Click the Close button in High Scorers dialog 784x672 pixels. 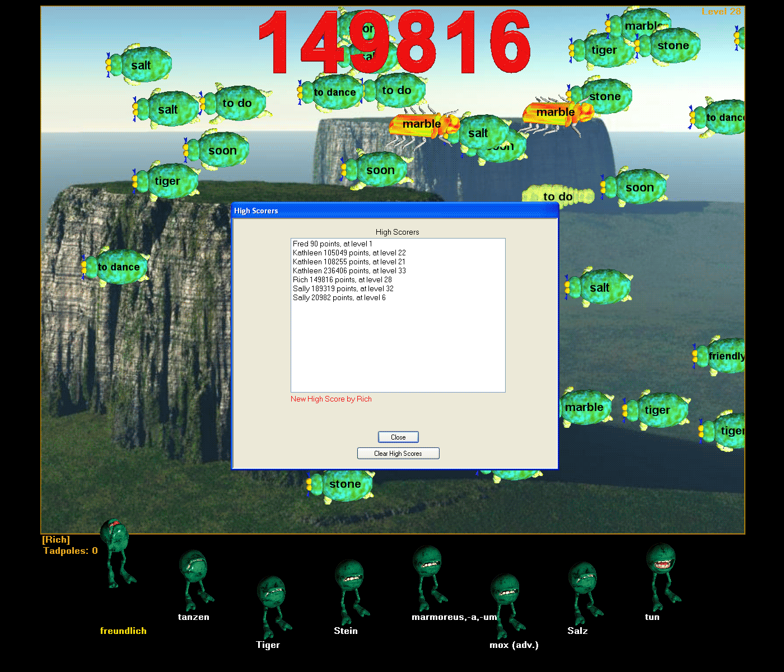coord(398,437)
